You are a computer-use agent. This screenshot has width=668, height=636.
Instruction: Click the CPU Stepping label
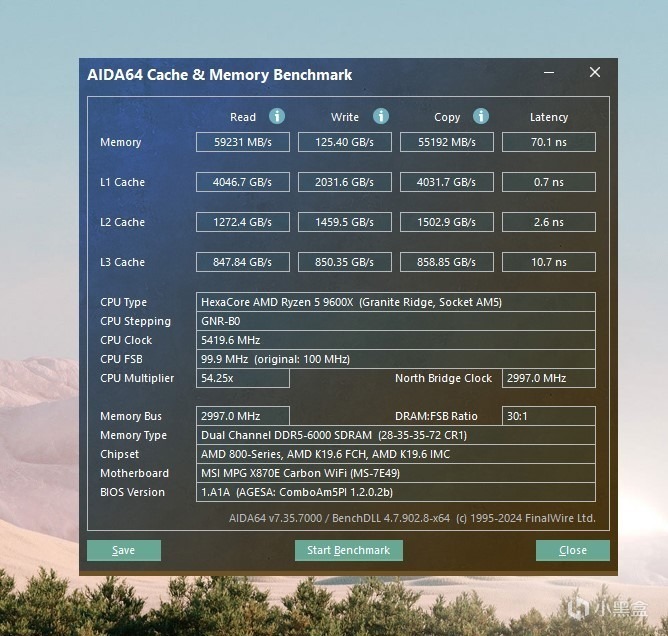(x=135, y=322)
